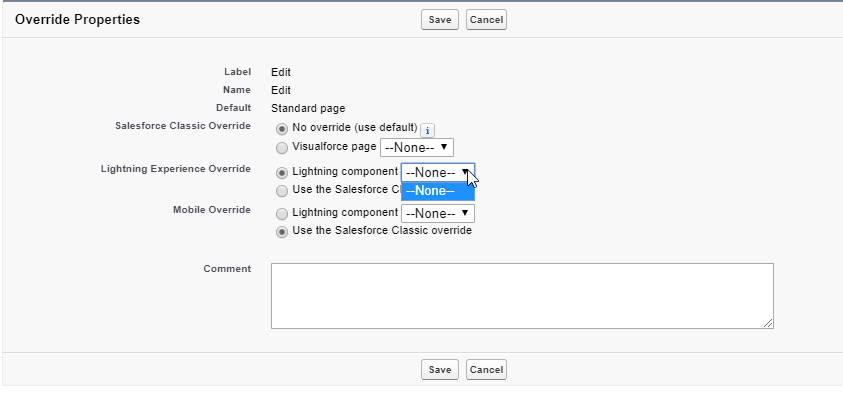Click the Comment box resize handle
The image size is (843, 408).
(x=768, y=323)
